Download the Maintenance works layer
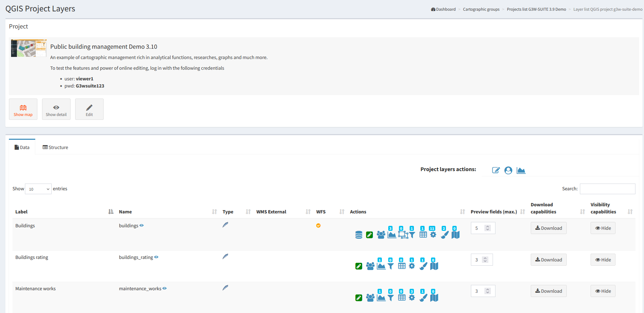644x313 pixels. coord(549,291)
